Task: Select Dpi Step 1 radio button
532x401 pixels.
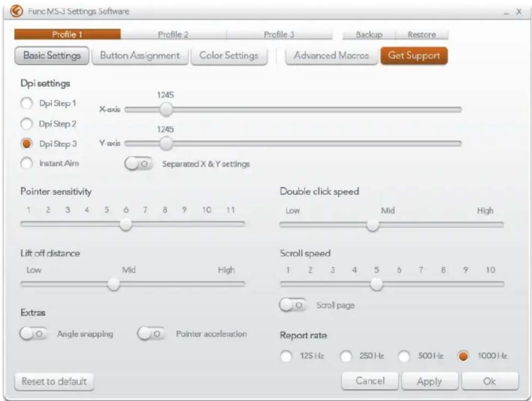Action: click(x=26, y=103)
